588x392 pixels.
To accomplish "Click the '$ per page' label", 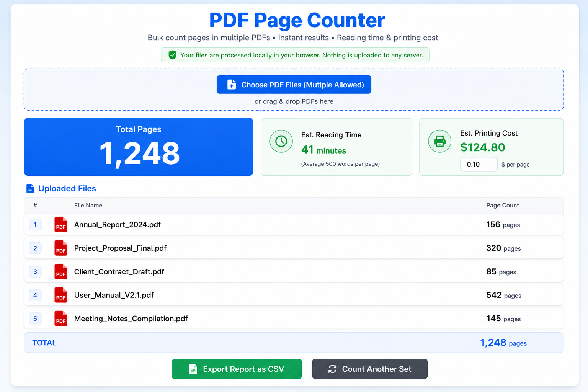I will click(x=516, y=164).
